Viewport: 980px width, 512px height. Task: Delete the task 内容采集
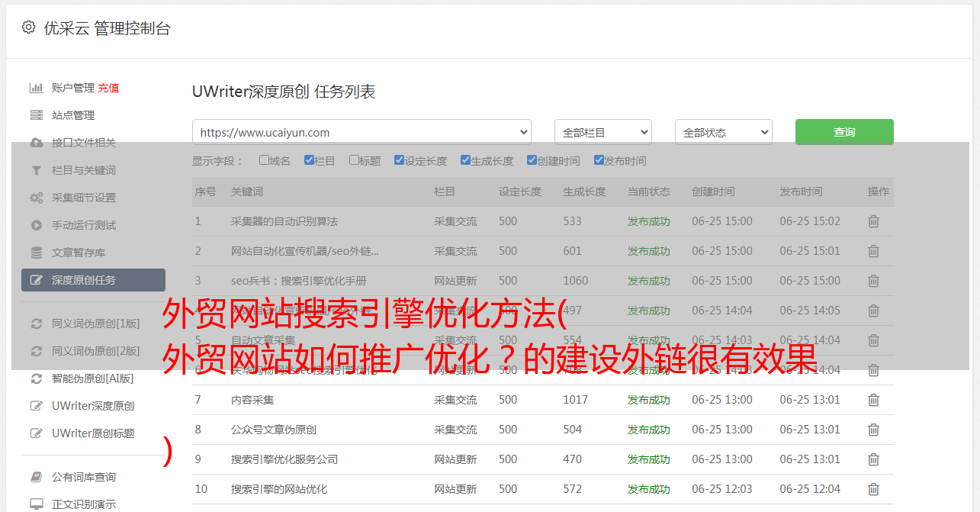point(874,400)
